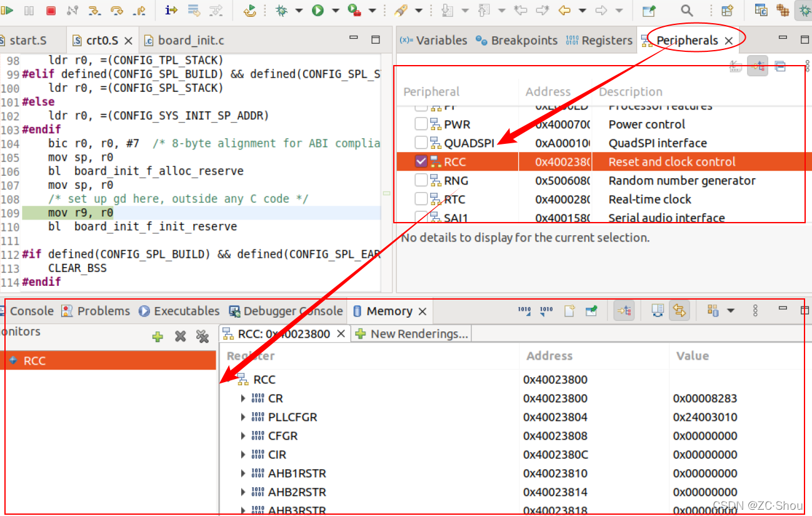The image size is (812, 516).
Task: Click the Debug bug launch icon
Action: [282, 10]
